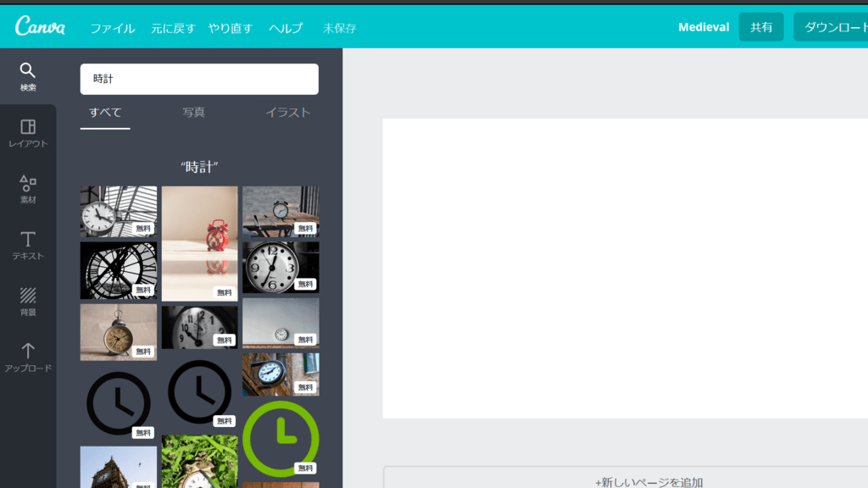Open the search (検索) panel icon
The width and height of the screenshot is (868, 488).
point(28,76)
